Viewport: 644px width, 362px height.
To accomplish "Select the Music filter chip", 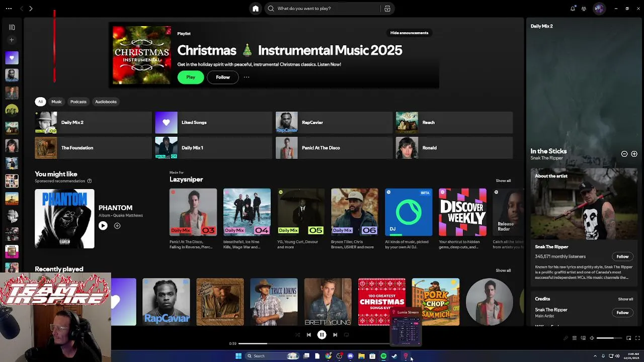I will [56, 102].
